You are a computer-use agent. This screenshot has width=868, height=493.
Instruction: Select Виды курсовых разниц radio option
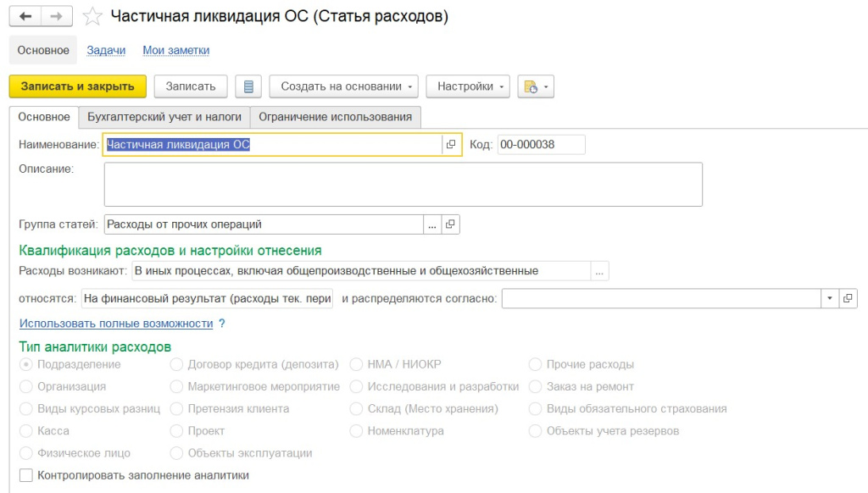(x=26, y=409)
